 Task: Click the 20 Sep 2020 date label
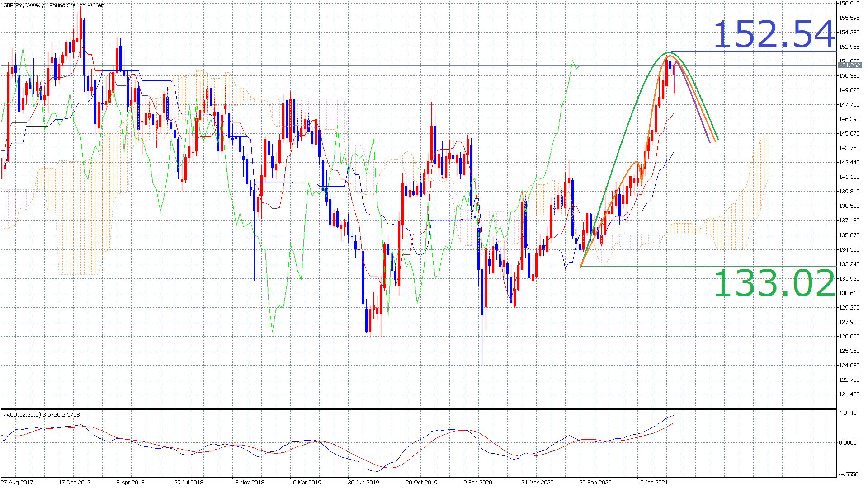595,482
